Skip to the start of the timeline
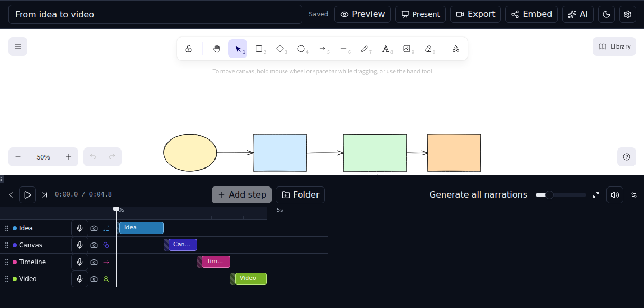The height and width of the screenshot is (308, 644). coord(11,195)
